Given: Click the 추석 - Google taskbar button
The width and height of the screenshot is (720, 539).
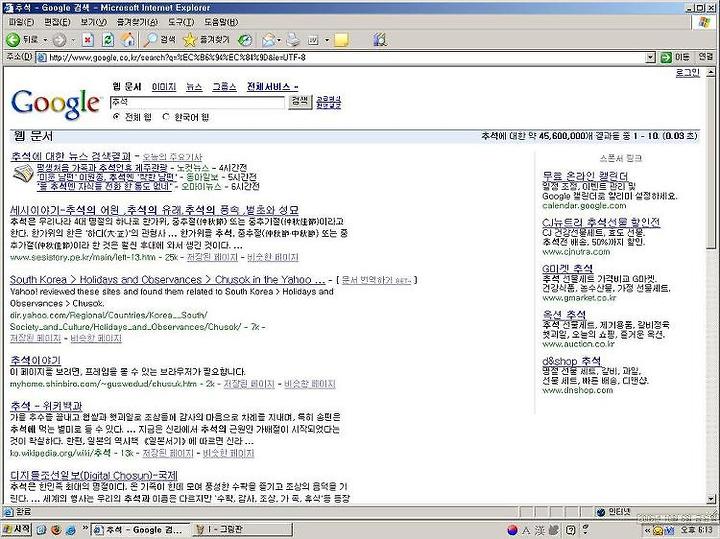Looking at the screenshot, I should pyautogui.click(x=141, y=530).
